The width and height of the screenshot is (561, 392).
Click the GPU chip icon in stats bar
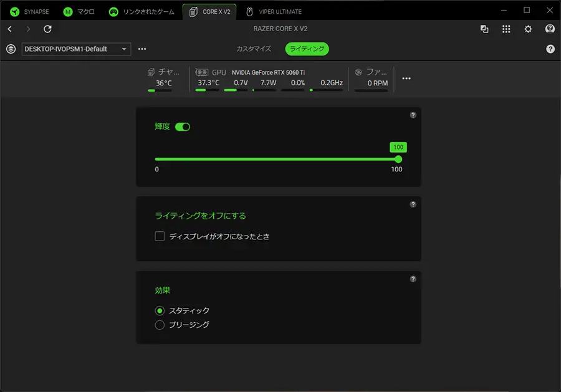[201, 72]
